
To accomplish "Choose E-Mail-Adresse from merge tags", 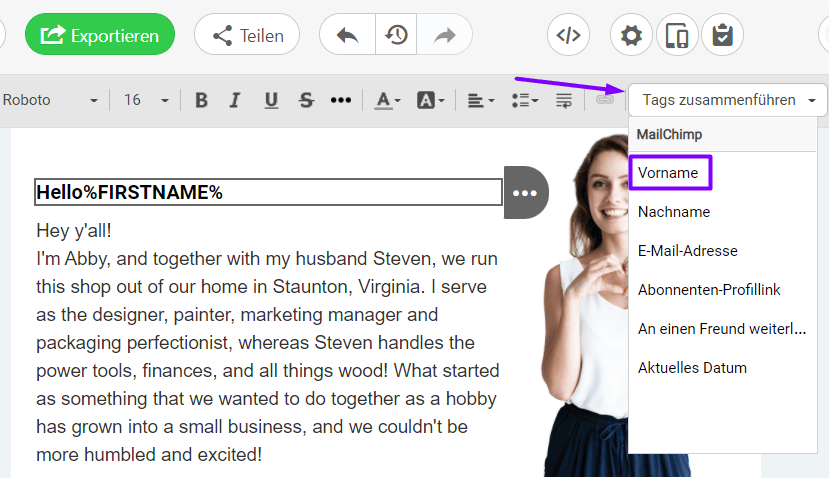I will [687, 251].
